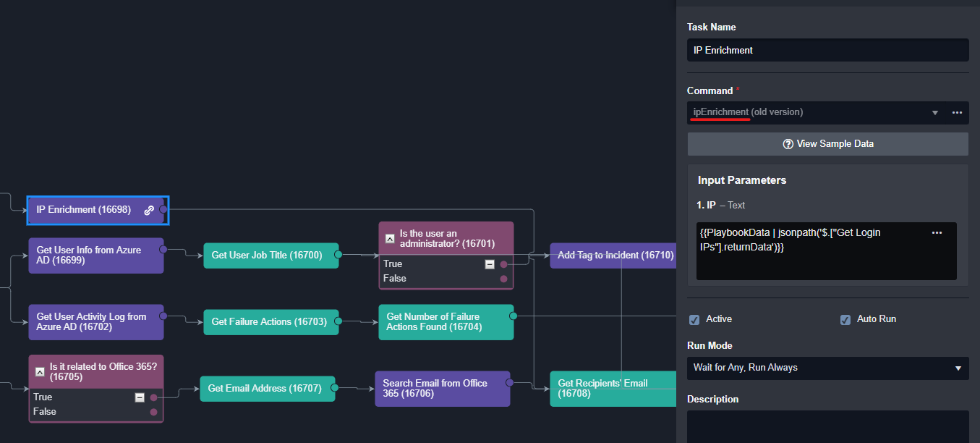Toggle the Auto Run checkbox
This screenshot has width=980, height=443.
coord(845,319)
